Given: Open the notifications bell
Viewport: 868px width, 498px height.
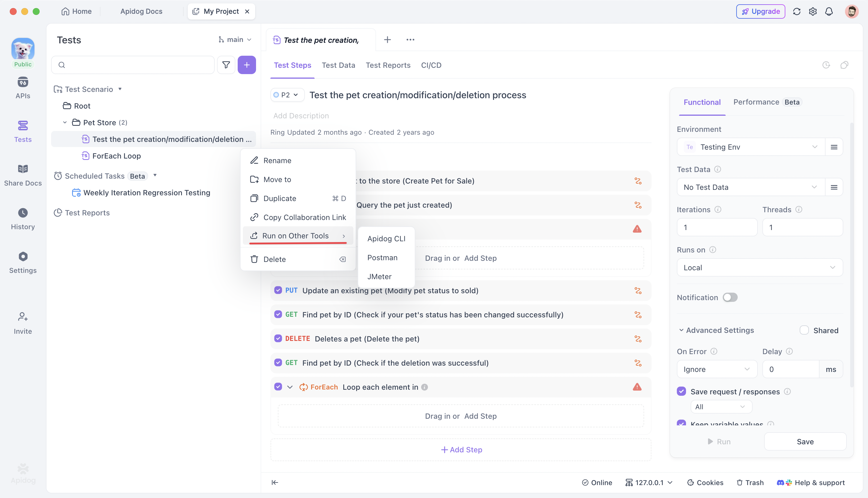Looking at the screenshot, I should 829,11.
